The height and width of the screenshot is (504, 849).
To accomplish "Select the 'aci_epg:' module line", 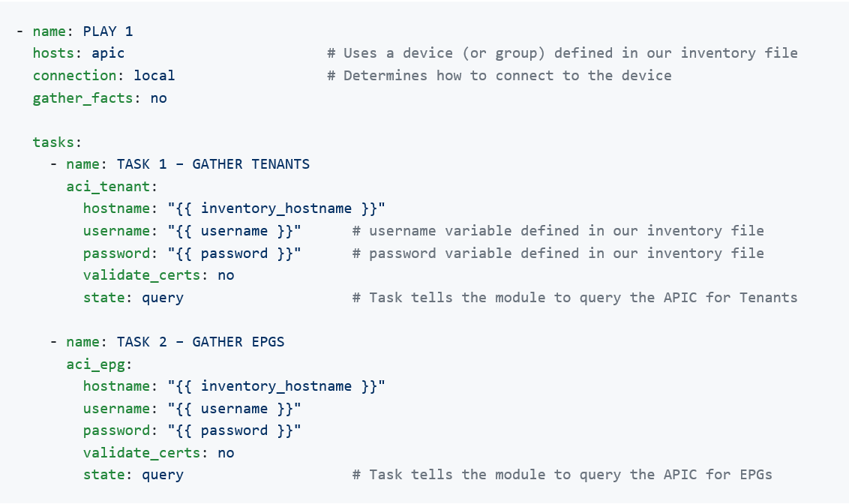I will [99, 364].
